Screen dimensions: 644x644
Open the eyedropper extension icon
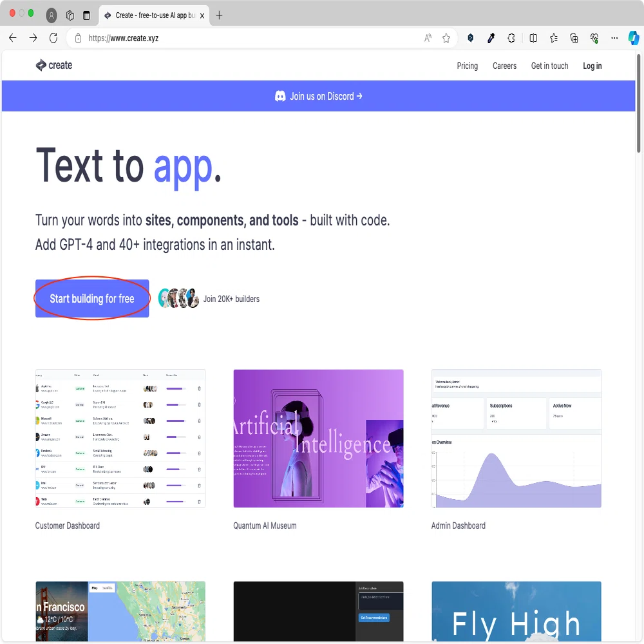(491, 38)
